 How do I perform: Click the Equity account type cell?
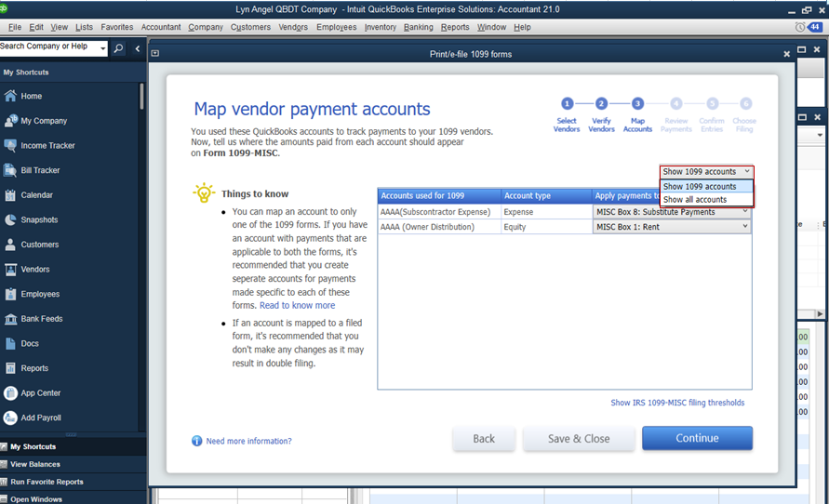click(x=546, y=227)
